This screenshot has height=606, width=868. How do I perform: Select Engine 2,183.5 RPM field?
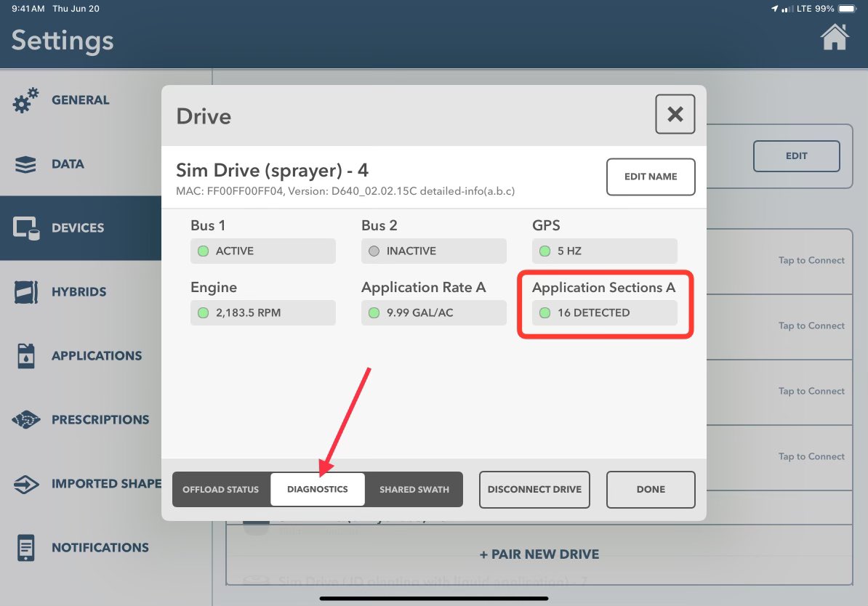[263, 312]
